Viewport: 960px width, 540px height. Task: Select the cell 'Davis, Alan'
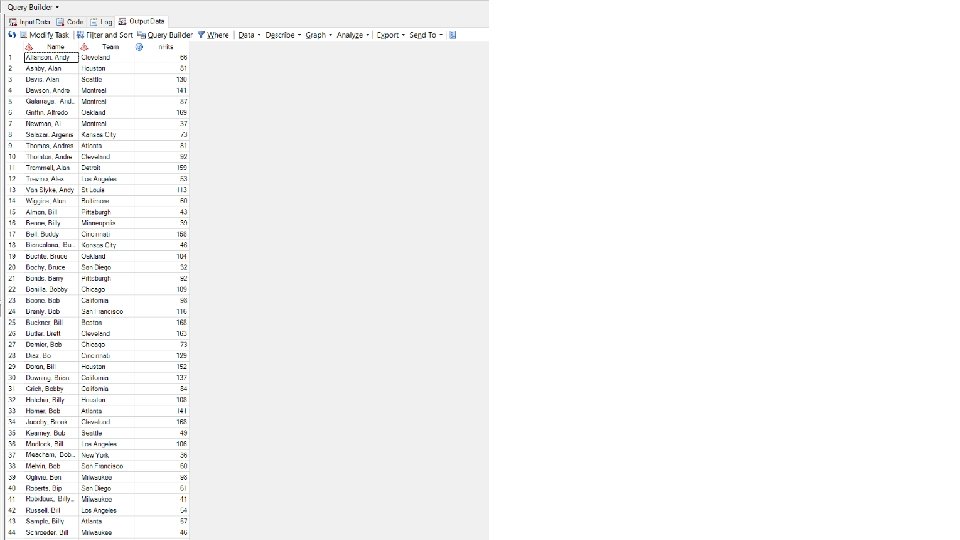tap(51, 80)
